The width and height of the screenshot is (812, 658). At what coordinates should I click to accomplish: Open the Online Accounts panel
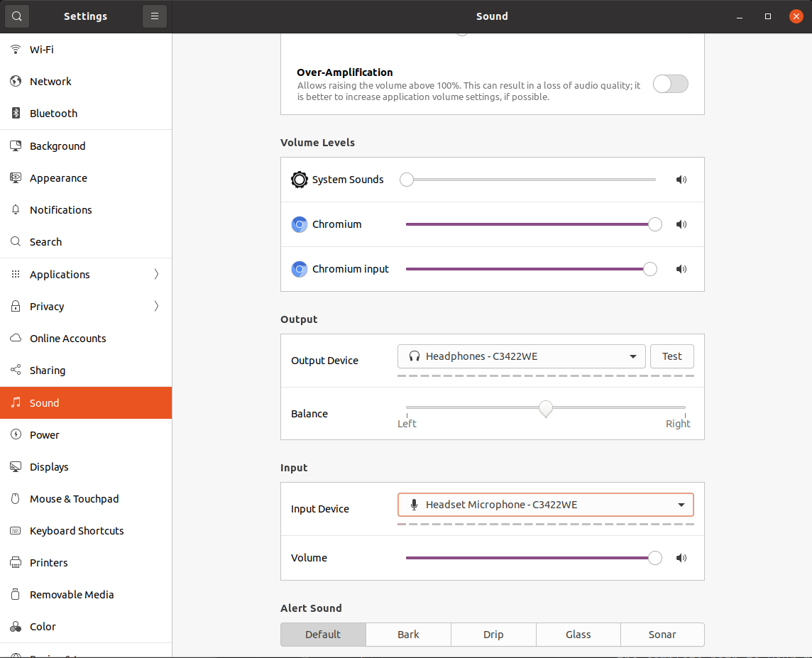click(86, 338)
